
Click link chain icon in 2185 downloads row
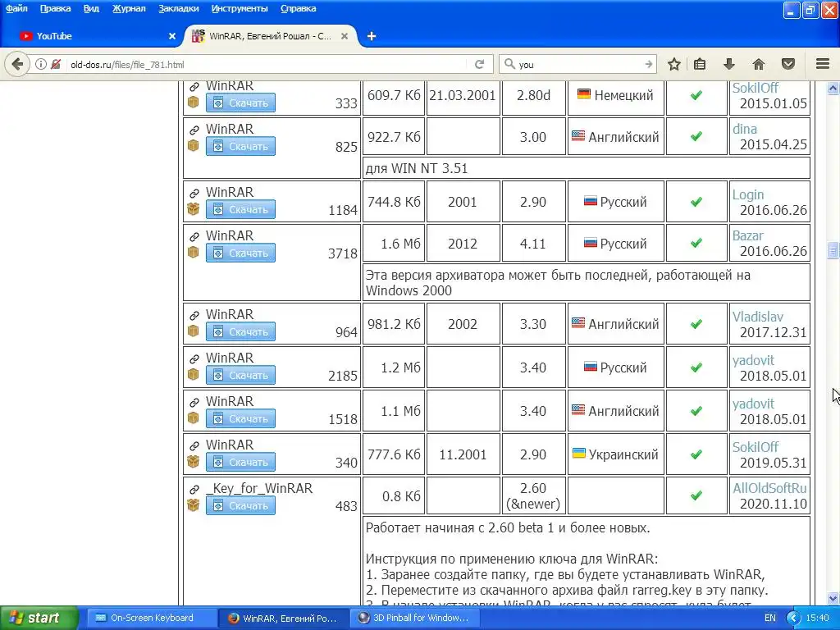194,358
